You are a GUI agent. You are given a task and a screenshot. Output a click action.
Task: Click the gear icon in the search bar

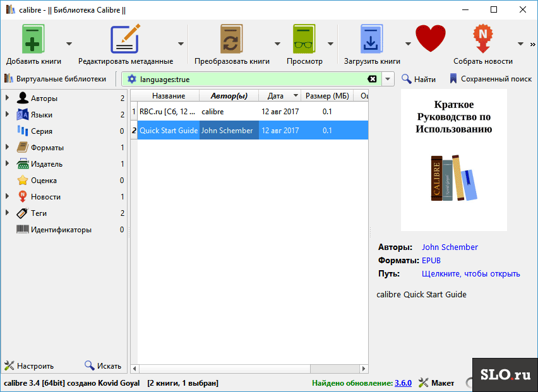132,80
